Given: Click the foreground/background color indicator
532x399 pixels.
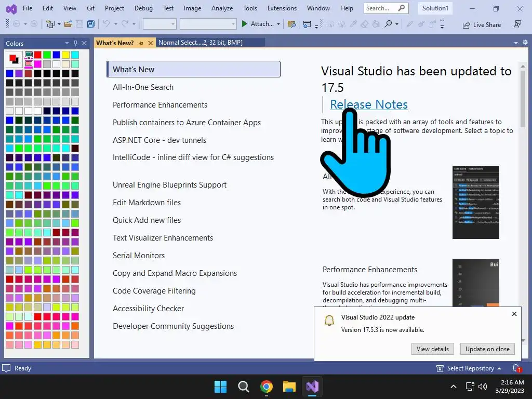Looking at the screenshot, I should pos(14,59).
